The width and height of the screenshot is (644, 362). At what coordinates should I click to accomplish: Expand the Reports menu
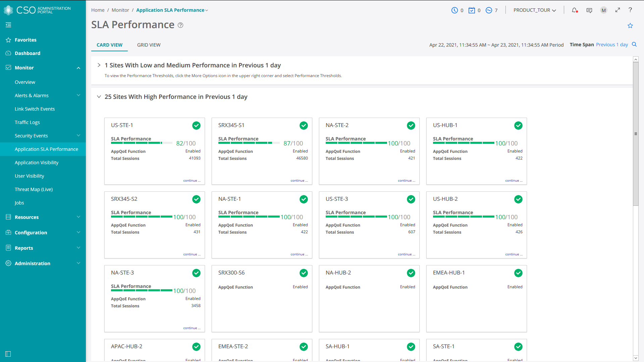coord(78,248)
